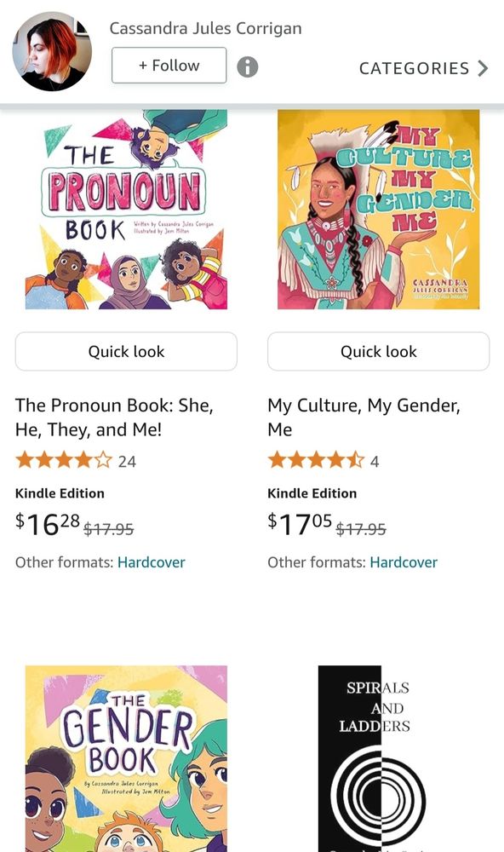The width and height of the screenshot is (504, 852).
Task: Select Hardcover format for The Pronoun Book
Action: (x=151, y=562)
